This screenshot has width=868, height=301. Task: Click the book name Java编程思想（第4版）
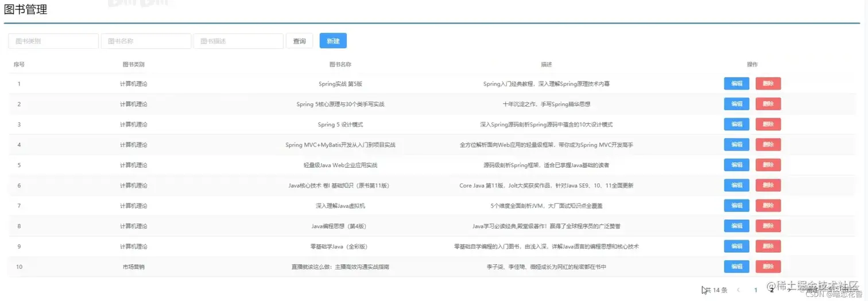(340, 226)
